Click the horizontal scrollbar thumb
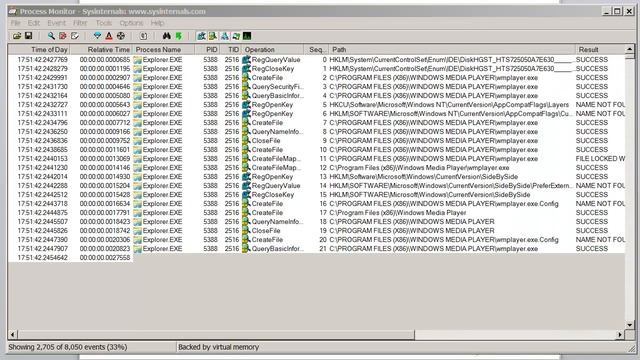Screen dimensions: 640x360 [216, 335]
